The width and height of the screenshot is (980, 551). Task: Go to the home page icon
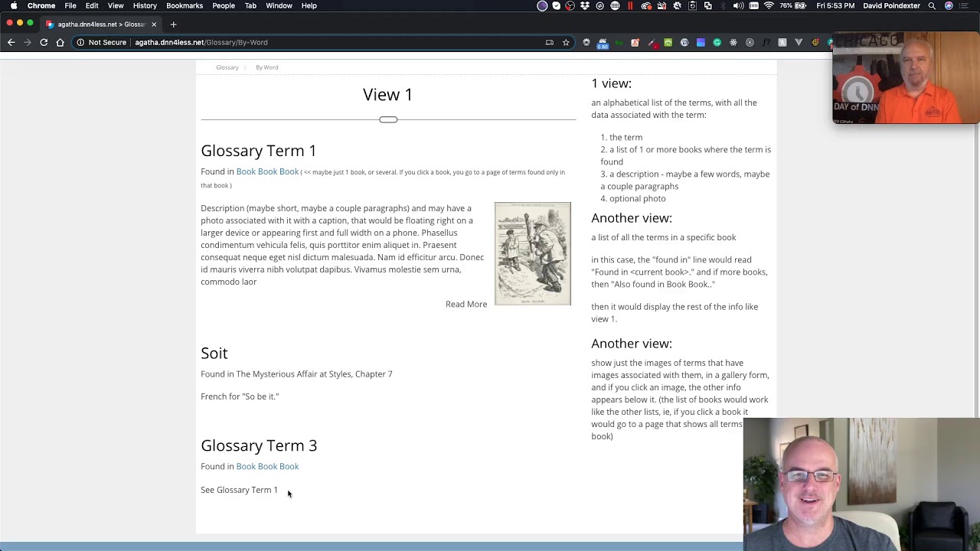[60, 42]
